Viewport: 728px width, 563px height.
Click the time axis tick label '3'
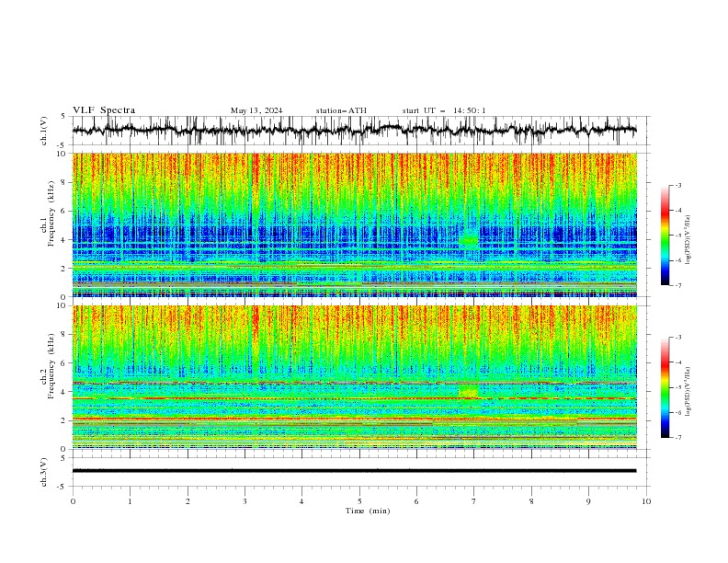245,501
